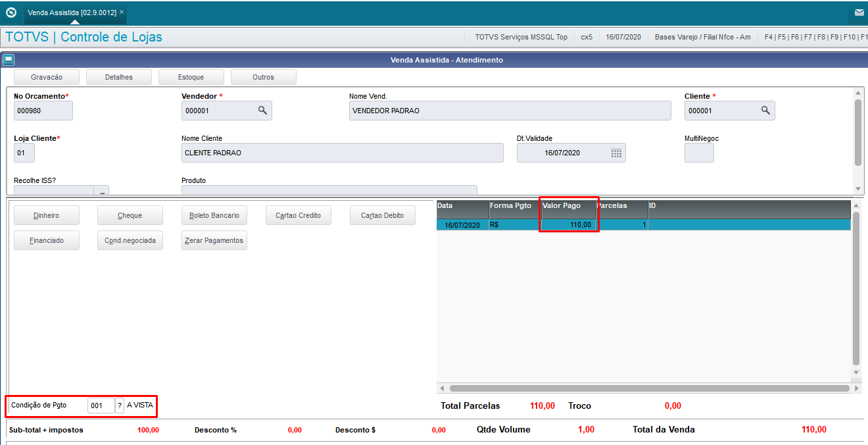Click the header form scroll down arrow
Image resolution: width=868 pixels, height=445 pixels.
[x=857, y=188]
